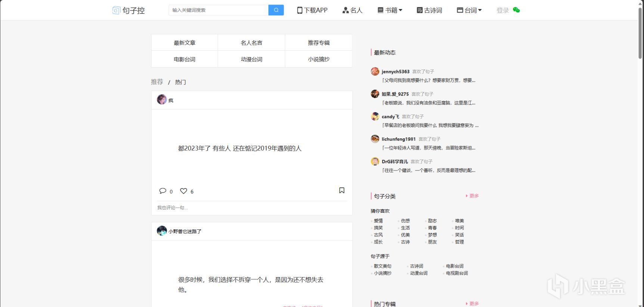Click avatar of 小野兽它迷路了
Screen dimensions: 644x307
tap(162, 231)
